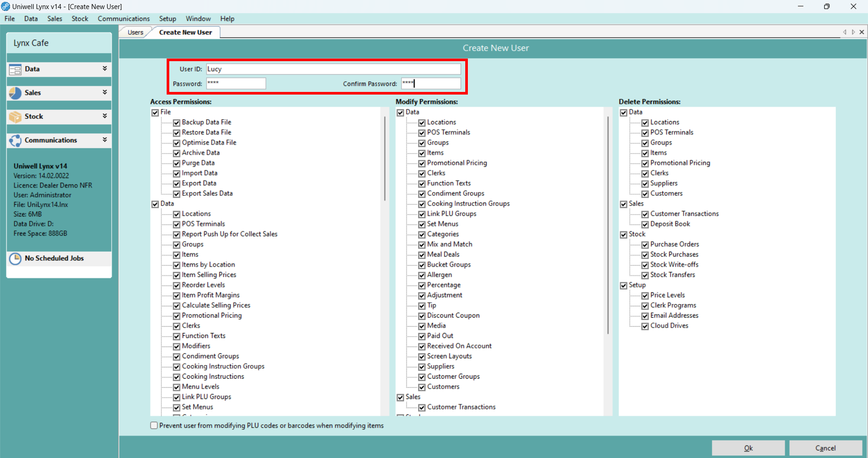Toggle Deposit Book delete permission
Screen dimensions: 868x458
click(645, 225)
